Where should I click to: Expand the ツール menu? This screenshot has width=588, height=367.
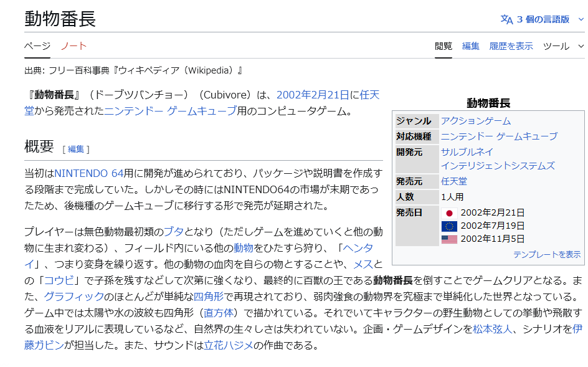pyautogui.click(x=561, y=46)
